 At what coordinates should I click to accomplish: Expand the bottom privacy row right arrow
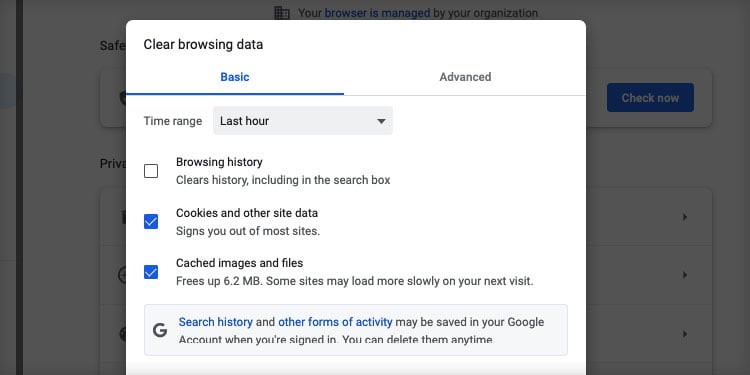(684, 333)
